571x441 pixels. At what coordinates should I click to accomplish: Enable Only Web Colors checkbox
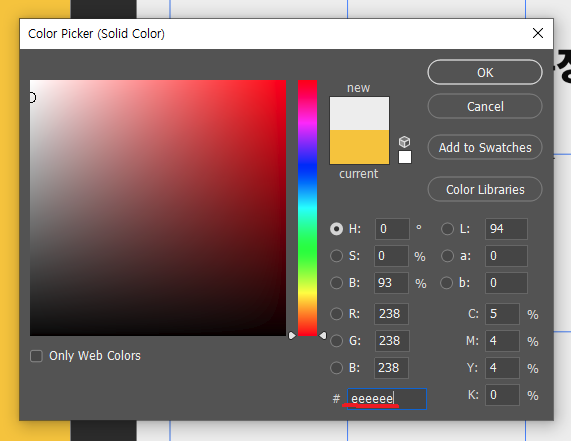[36, 356]
